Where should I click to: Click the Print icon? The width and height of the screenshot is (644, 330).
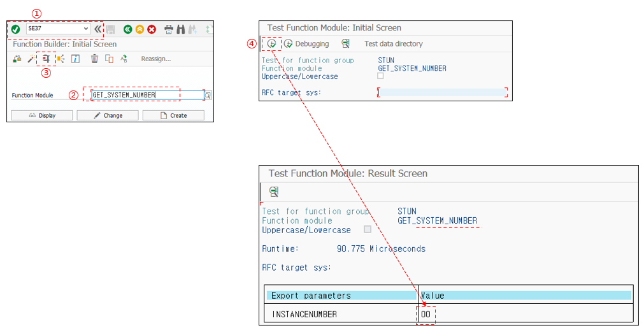click(168, 29)
